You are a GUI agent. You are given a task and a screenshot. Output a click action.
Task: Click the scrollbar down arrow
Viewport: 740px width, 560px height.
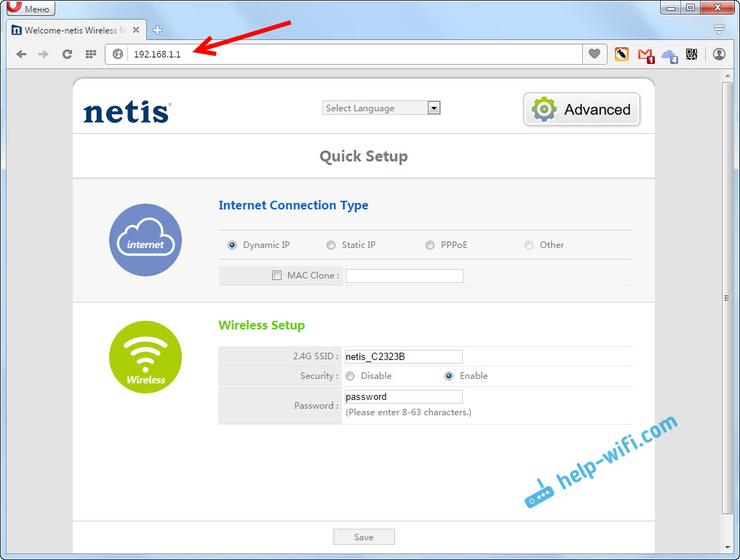[727, 547]
